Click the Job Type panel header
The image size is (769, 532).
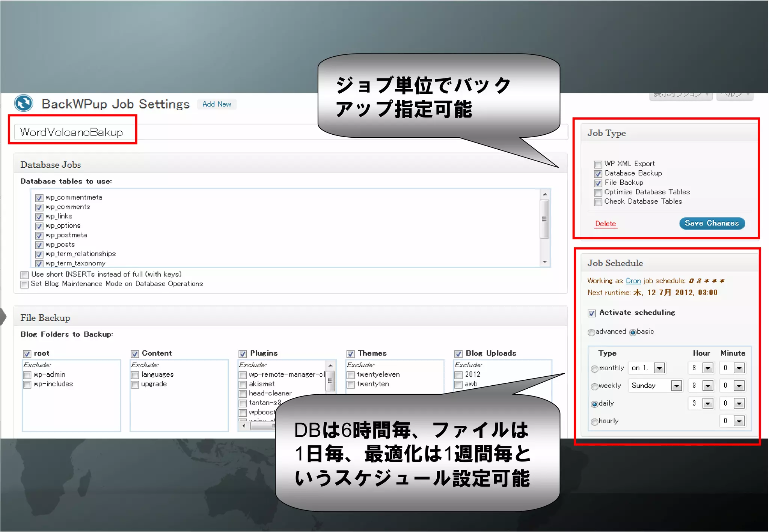coord(669,133)
